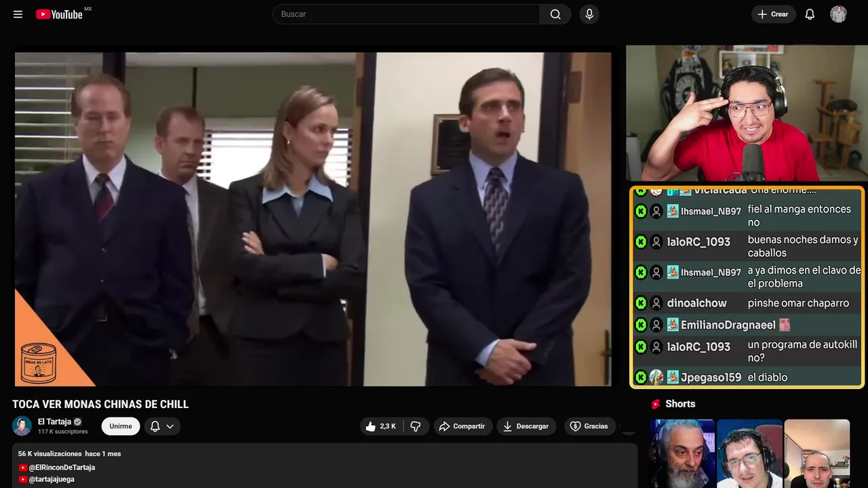Image resolution: width=868 pixels, height=488 pixels.
Task: Dislike the video
Action: click(416, 426)
